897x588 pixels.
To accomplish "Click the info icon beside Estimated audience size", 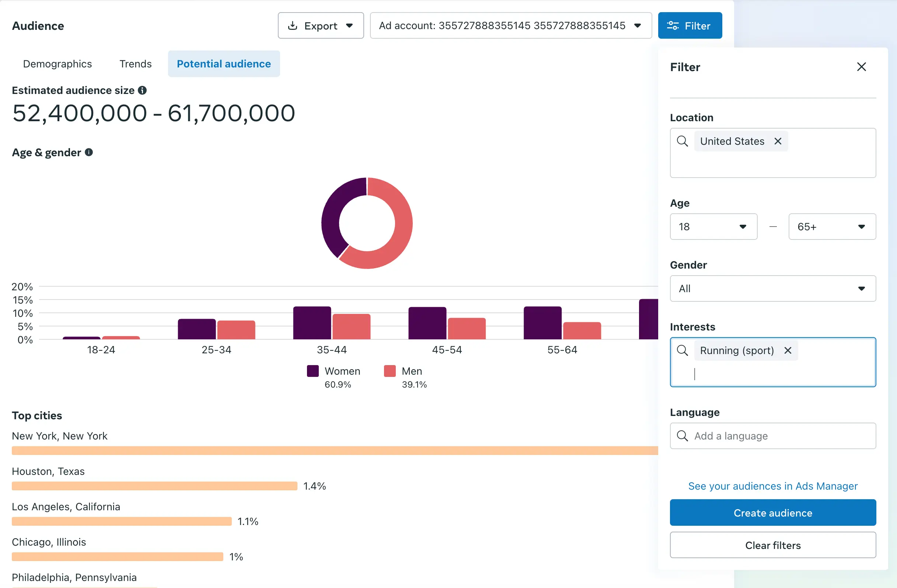I will [142, 90].
